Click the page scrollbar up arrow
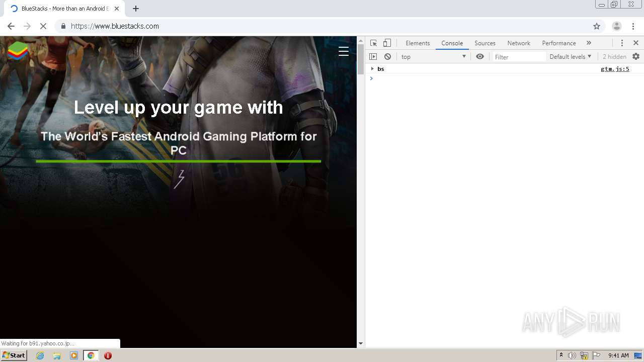The image size is (644, 362). coord(360,40)
